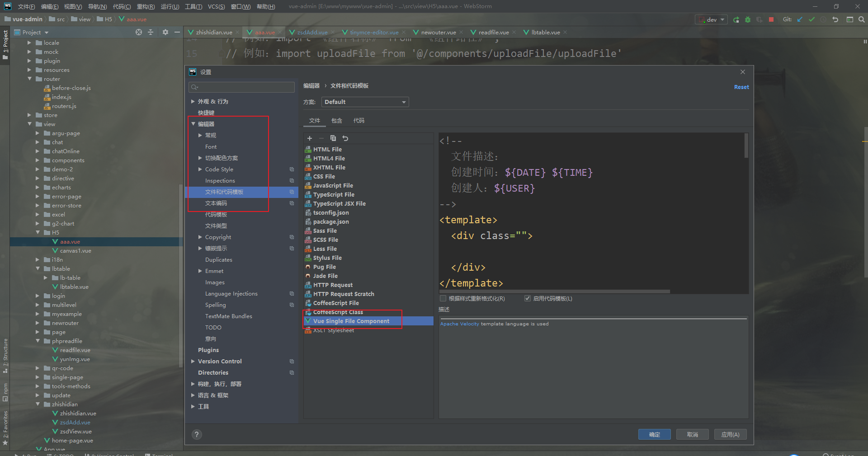Screen dimensions: 868x456
Task: Open the dev run configuration dropdown
Action: click(712, 19)
